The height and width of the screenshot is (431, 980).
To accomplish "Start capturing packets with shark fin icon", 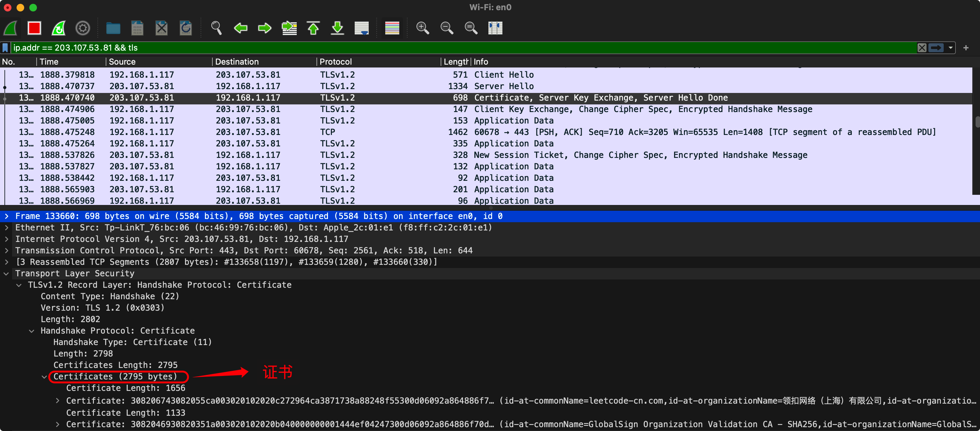I will [11, 28].
